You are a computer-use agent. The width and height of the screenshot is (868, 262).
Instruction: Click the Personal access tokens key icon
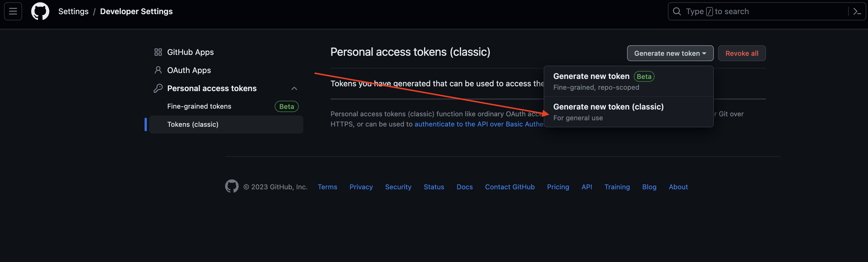pyautogui.click(x=158, y=88)
